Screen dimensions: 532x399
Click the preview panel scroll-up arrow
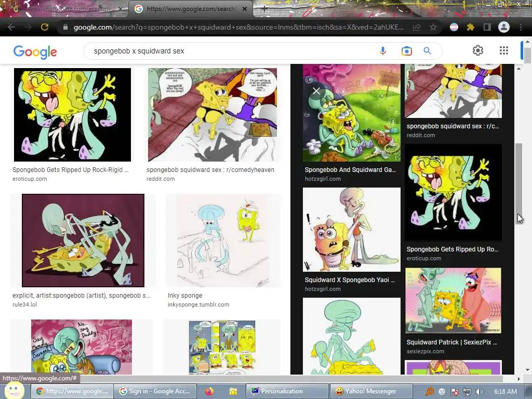519,69
